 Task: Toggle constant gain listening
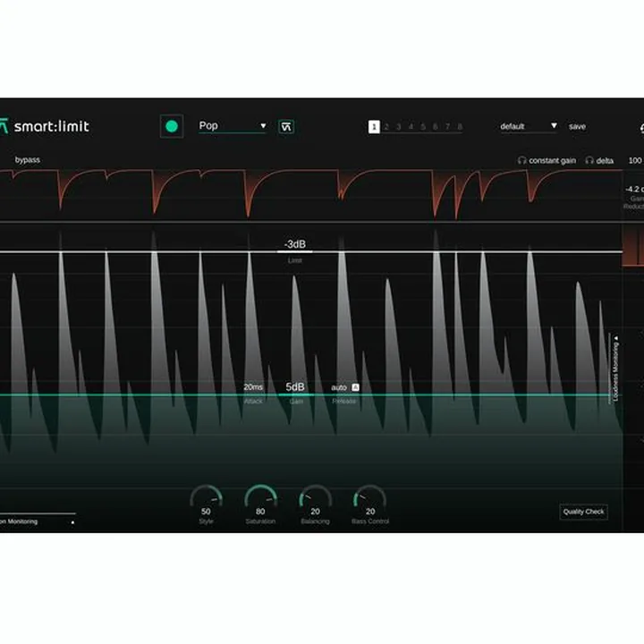coord(552,161)
